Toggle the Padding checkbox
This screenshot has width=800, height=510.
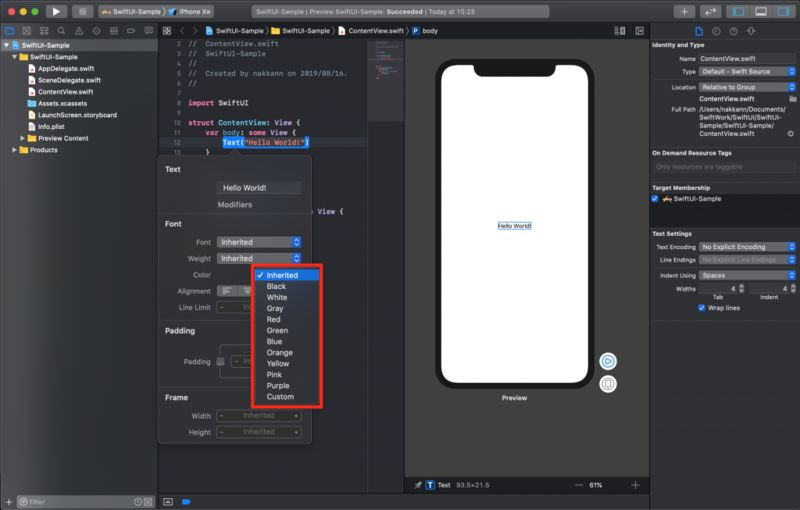pyautogui.click(x=220, y=362)
